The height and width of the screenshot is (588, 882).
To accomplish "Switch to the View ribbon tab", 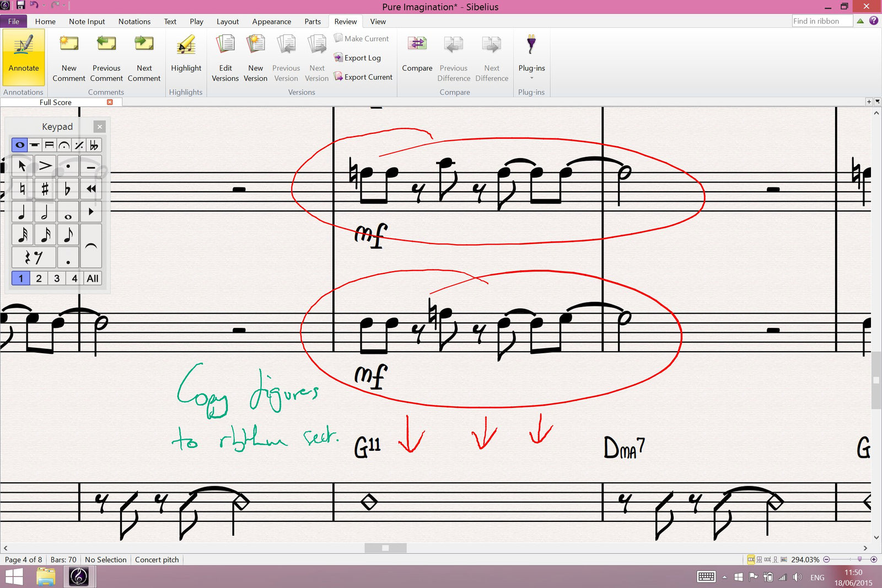I will coord(378,21).
